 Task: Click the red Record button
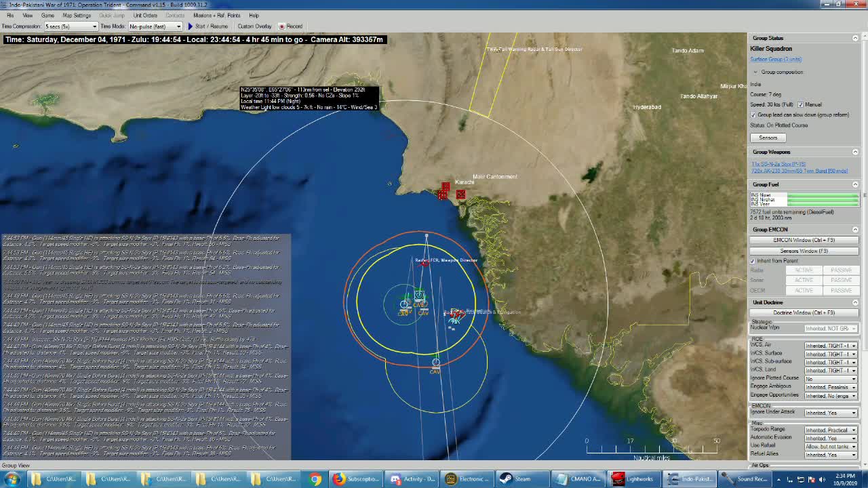click(x=290, y=26)
